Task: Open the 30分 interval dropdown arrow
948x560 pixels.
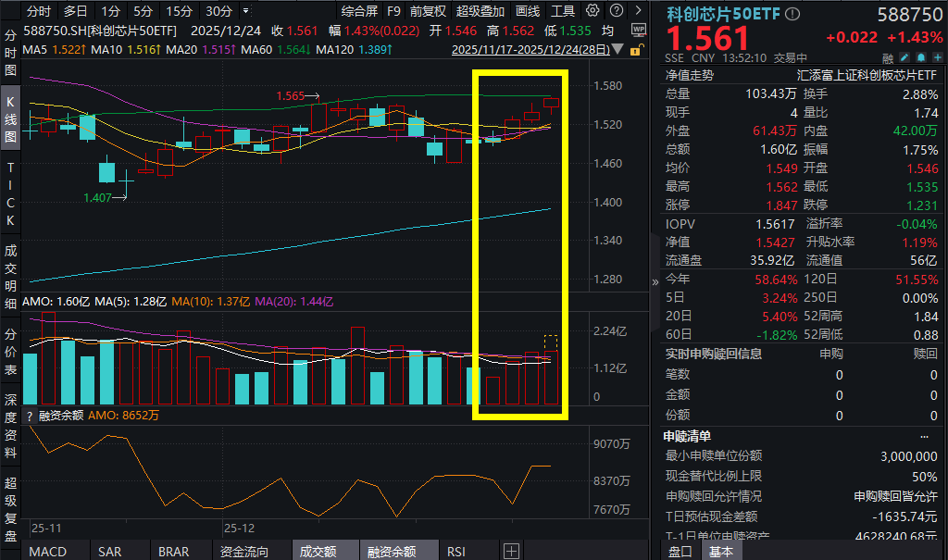Action: (x=244, y=11)
